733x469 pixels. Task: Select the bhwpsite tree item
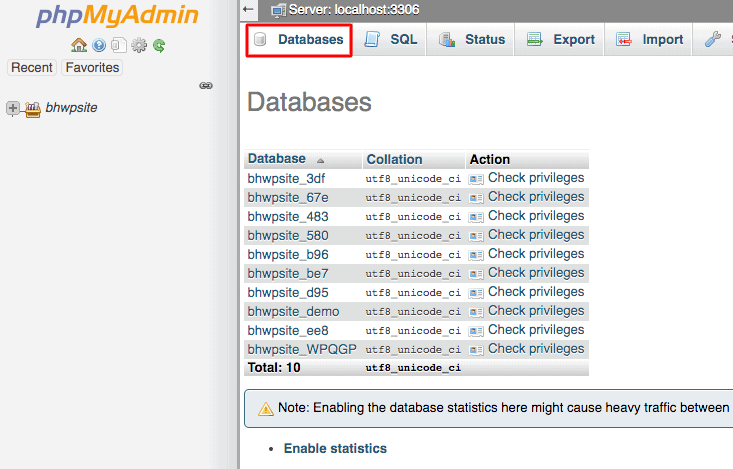pyautogui.click(x=71, y=108)
